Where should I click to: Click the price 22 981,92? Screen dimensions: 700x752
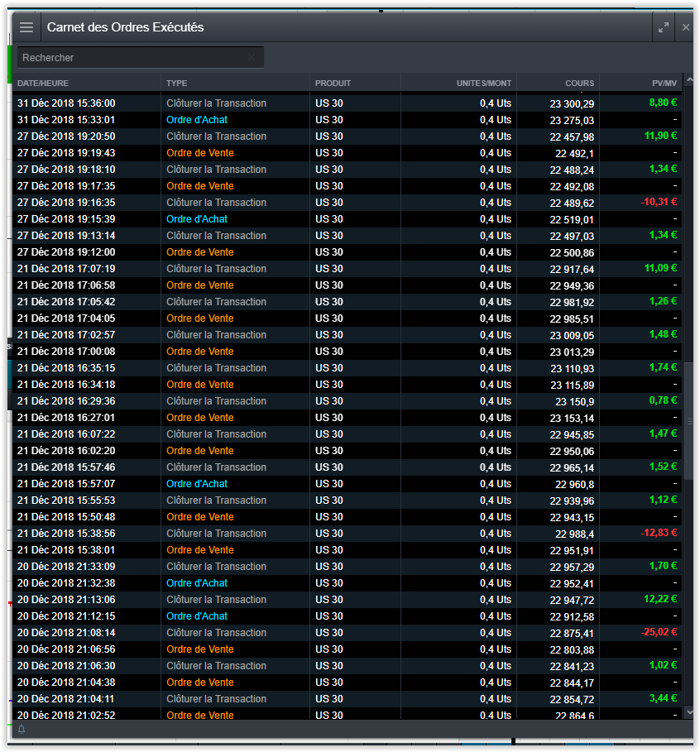coord(572,302)
